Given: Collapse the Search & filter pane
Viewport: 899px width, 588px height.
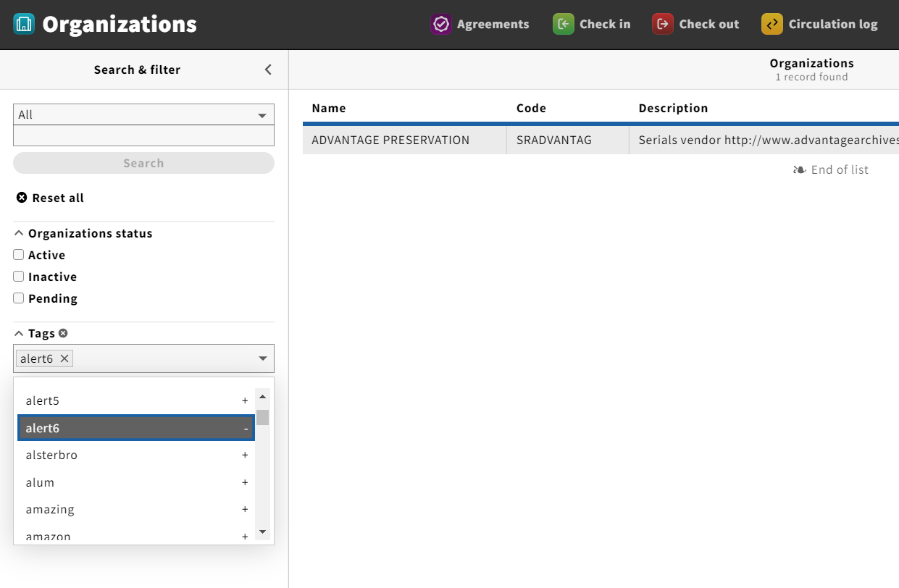Looking at the screenshot, I should click(268, 70).
